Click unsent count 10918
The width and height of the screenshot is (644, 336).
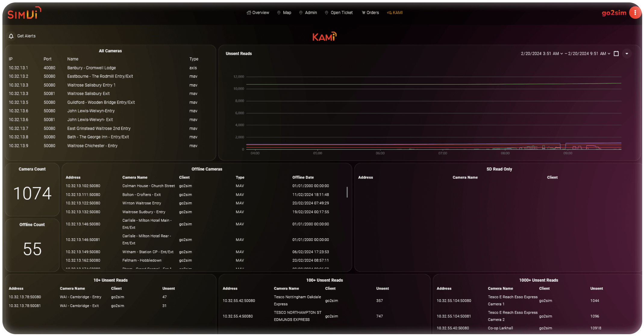(x=596, y=328)
